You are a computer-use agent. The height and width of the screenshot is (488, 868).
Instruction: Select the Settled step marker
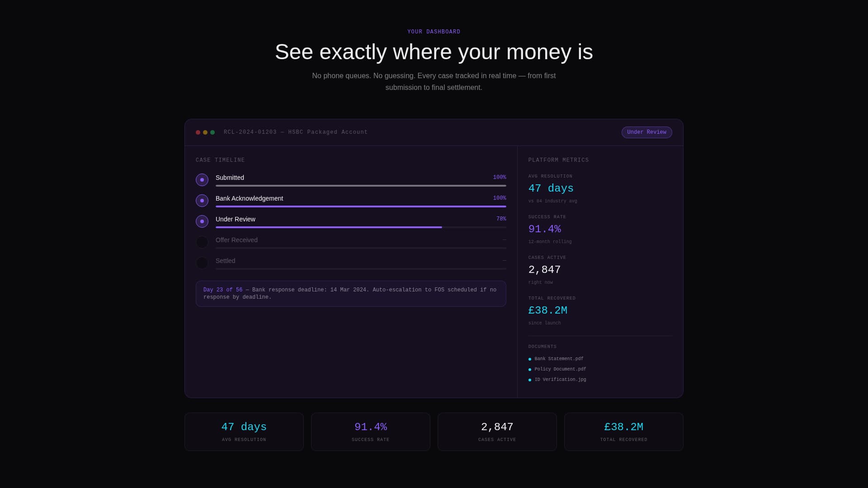(202, 263)
